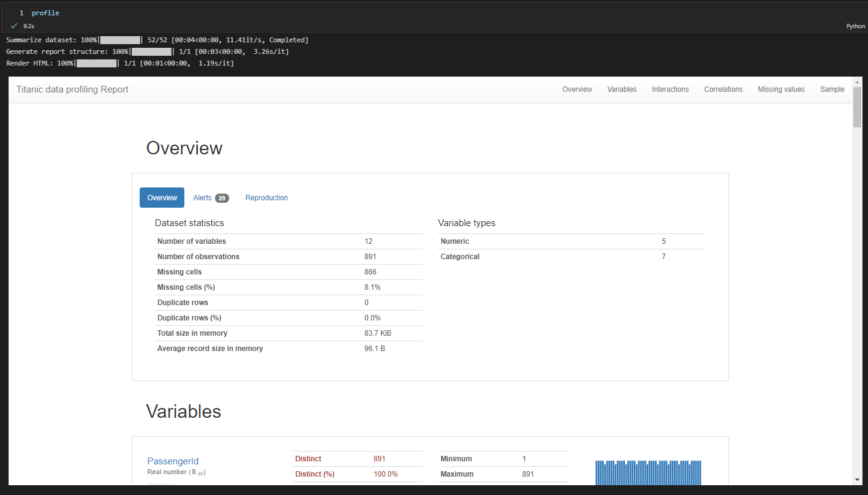Select the Overview tab in the report
Screen dimensions: 868x495
pyautogui.click(x=161, y=197)
